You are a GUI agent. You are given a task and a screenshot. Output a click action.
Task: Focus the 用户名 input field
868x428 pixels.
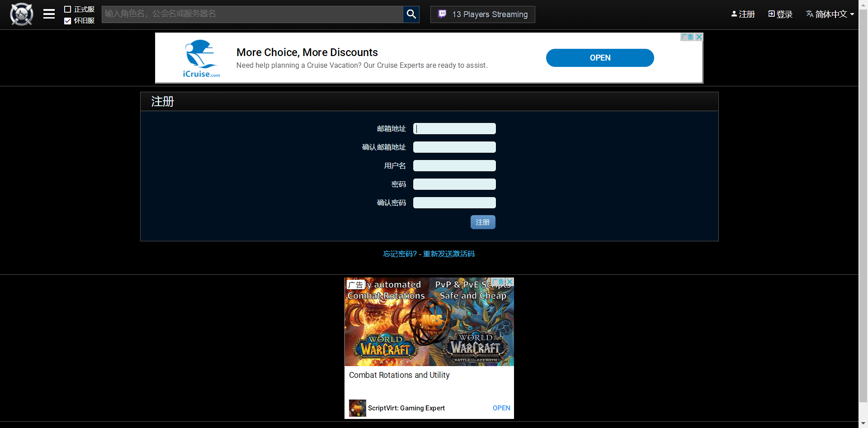[454, 166]
